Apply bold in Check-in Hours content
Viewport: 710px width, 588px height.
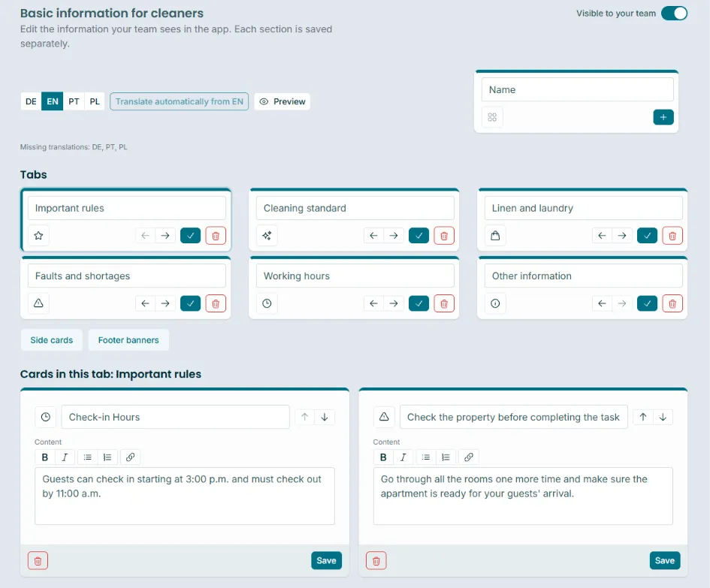(x=45, y=457)
